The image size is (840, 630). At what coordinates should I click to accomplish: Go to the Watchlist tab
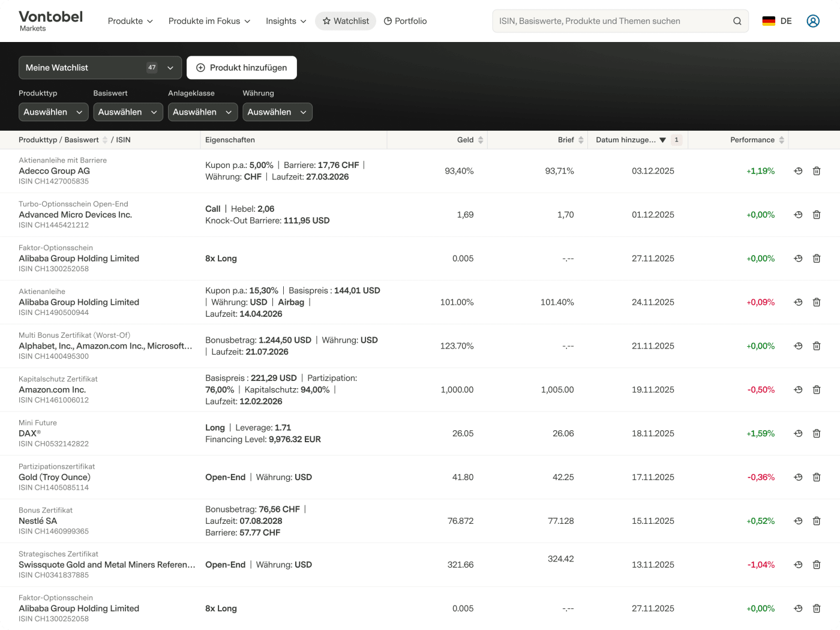click(346, 21)
